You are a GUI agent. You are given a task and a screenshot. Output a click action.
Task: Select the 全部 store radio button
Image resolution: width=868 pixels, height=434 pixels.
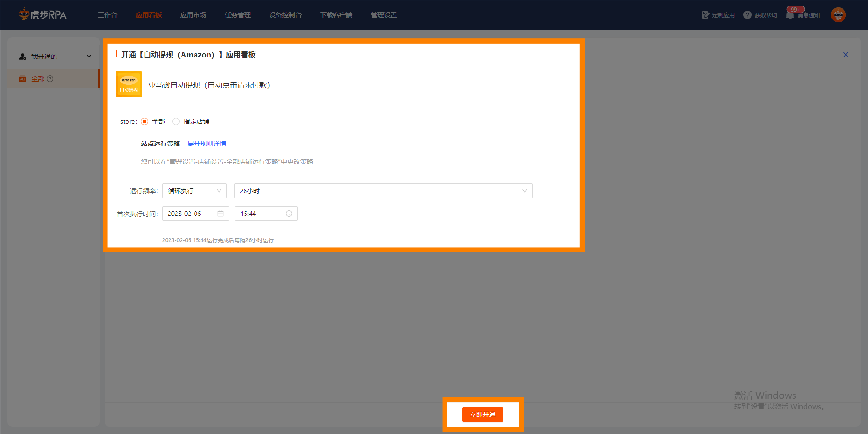click(x=145, y=121)
